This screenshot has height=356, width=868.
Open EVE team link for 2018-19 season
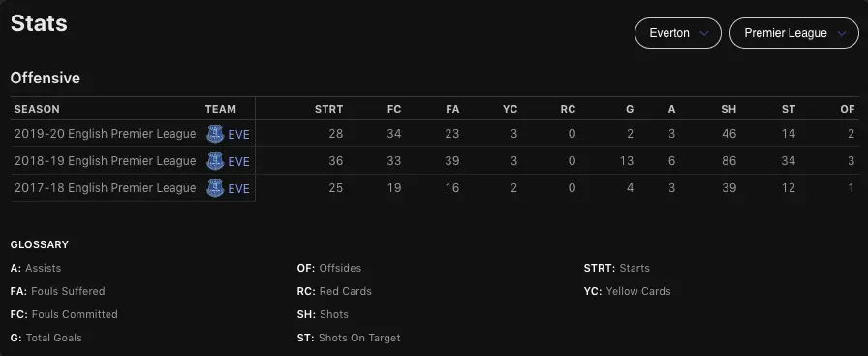238,161
